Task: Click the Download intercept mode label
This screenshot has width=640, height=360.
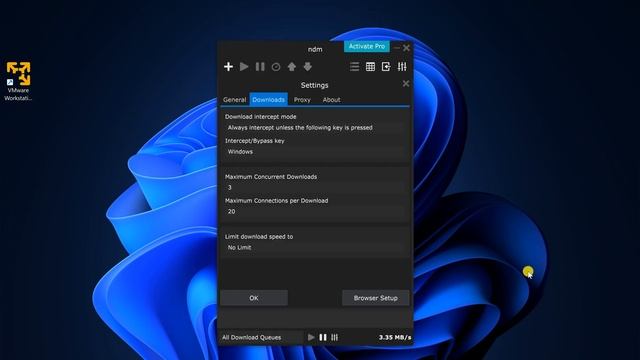Action: coord(260,117)
